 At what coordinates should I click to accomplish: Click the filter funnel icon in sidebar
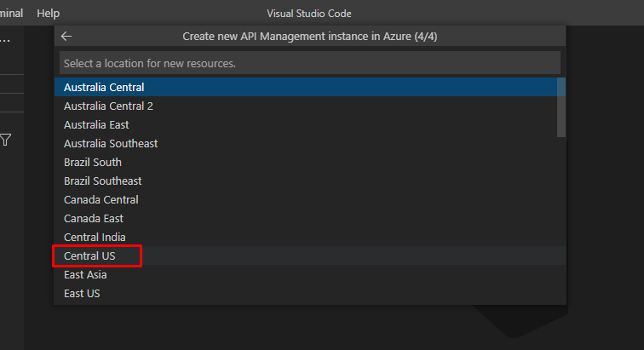pyautogui.click(x=6, y=140)
